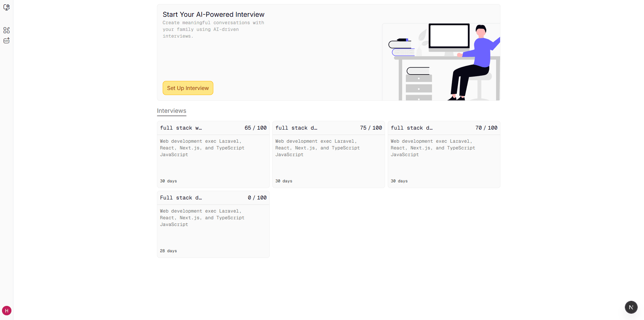Click '30 days' on the 75-score card
The height and width of the screenshot is (320, 644).
tap(284, 181)
